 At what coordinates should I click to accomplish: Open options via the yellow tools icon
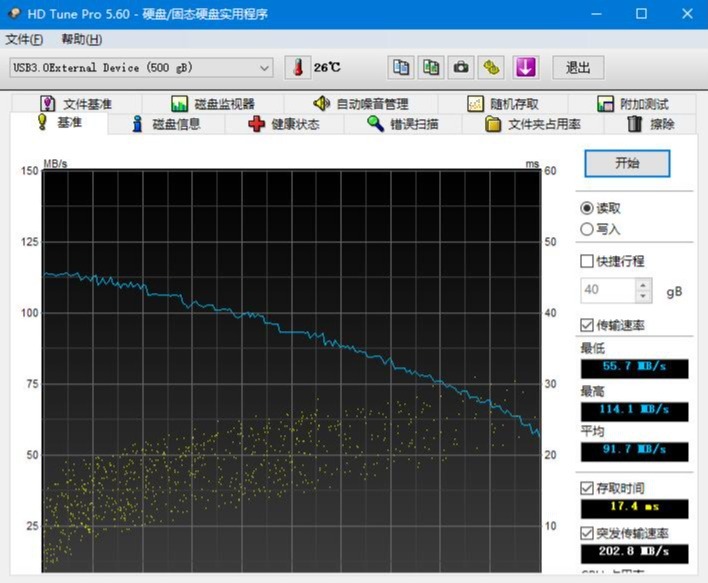pyautogui.click(x=491, y=67)
